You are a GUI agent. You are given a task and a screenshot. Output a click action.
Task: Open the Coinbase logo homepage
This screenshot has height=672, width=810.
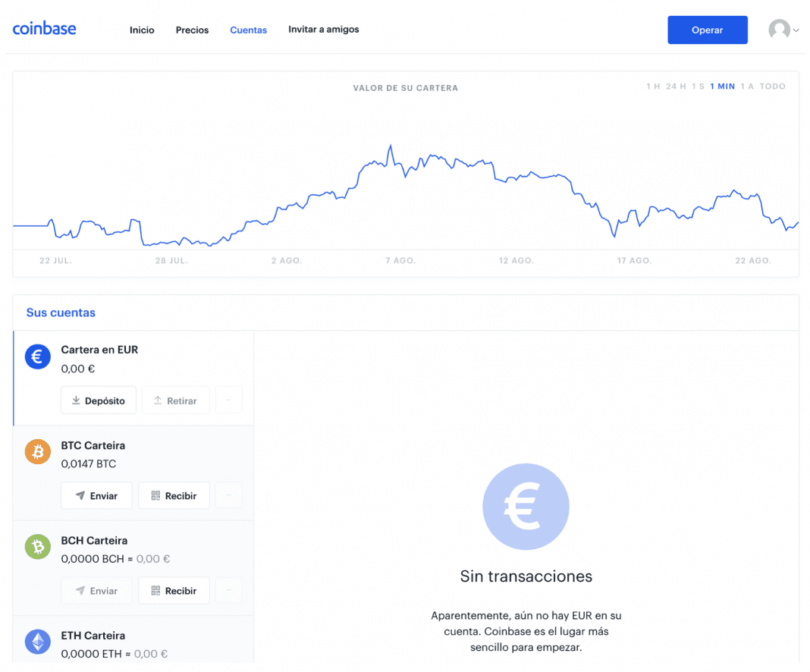pos(43,28)
